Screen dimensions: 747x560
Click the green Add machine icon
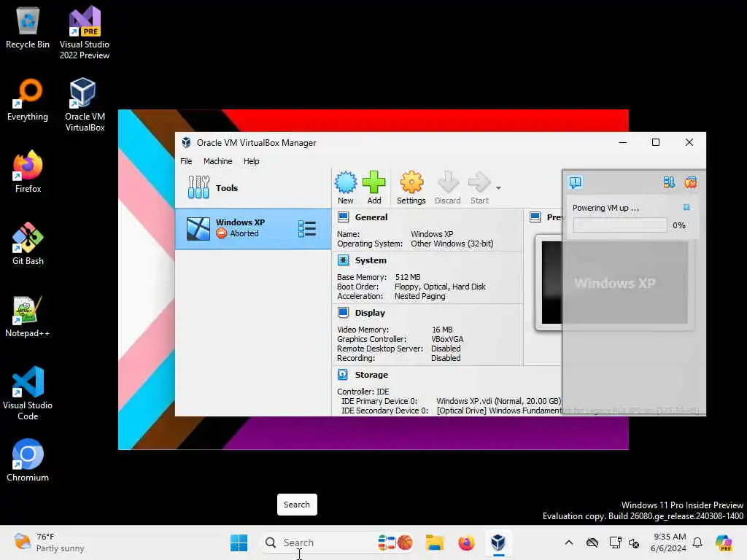(x=373, y=183)
